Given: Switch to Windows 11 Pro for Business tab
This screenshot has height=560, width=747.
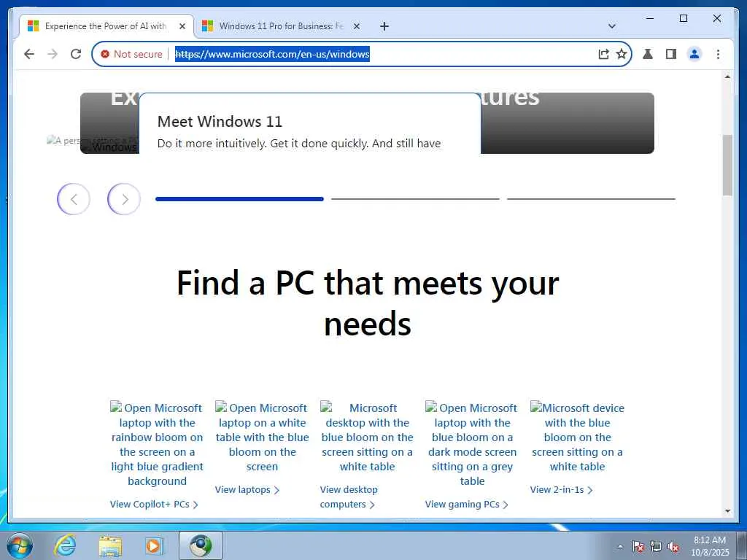Looking at the screenshot, I should pos(281,26).
